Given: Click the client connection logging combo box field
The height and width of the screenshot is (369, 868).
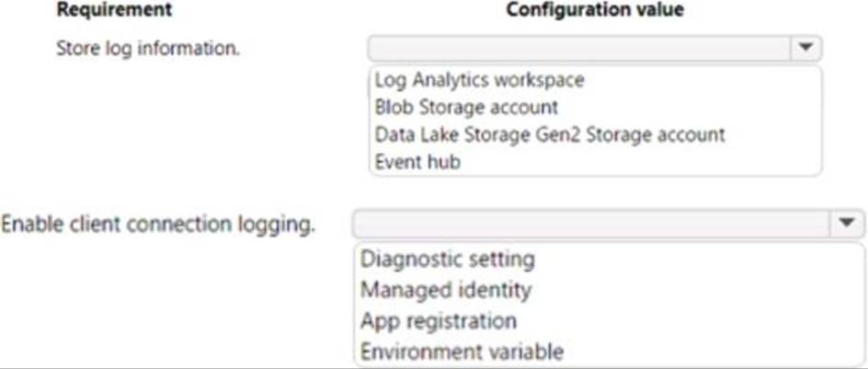Looking at the screenshot, I should point(590,224).
